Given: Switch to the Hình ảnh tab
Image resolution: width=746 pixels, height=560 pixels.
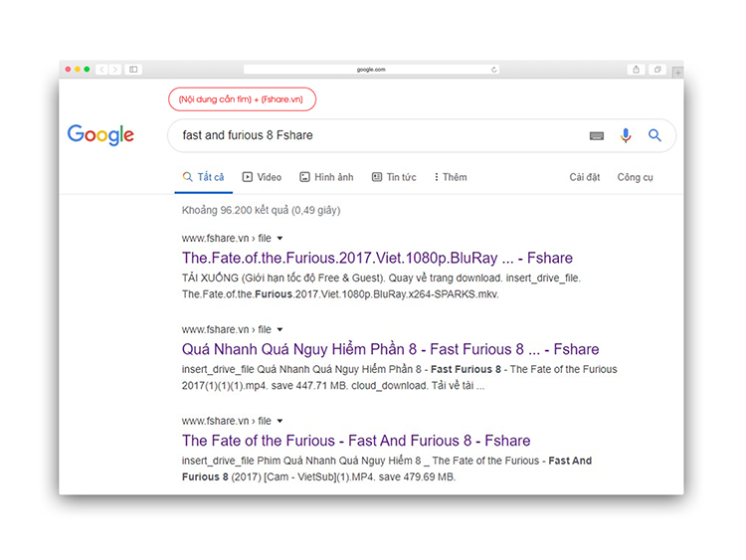Looking at the screenshot, I should pyautogui.click(x=326, y=177).
